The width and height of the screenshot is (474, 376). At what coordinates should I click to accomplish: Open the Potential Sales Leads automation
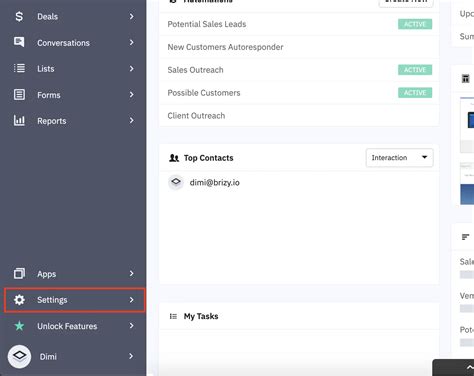[207, 24]
